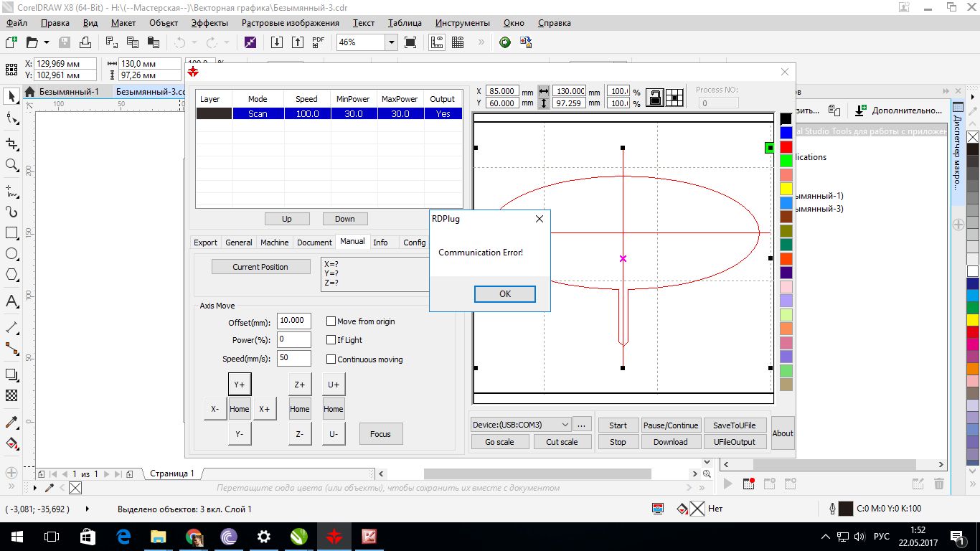980x551 pixels.
Task: Click the Offset(mm) input field
Action: (293, 320)
